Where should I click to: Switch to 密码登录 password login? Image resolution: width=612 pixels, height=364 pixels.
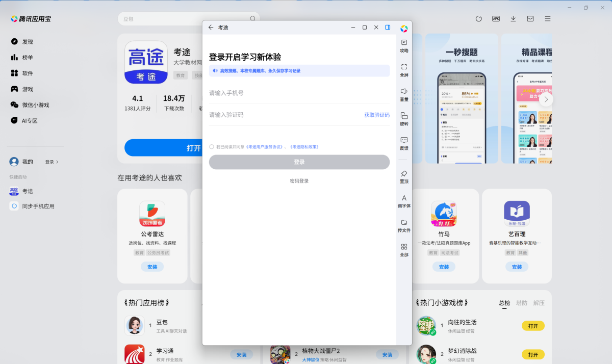click(299, 180)
